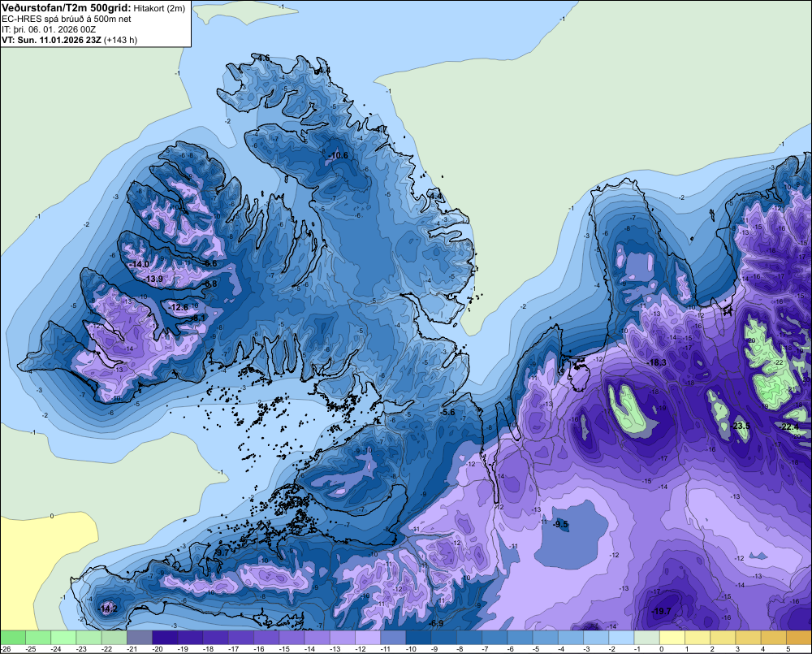Viewport: 812px width, 654px height.
Task: Select the orange legend swatch above 5
Action: tap(799, 637)
